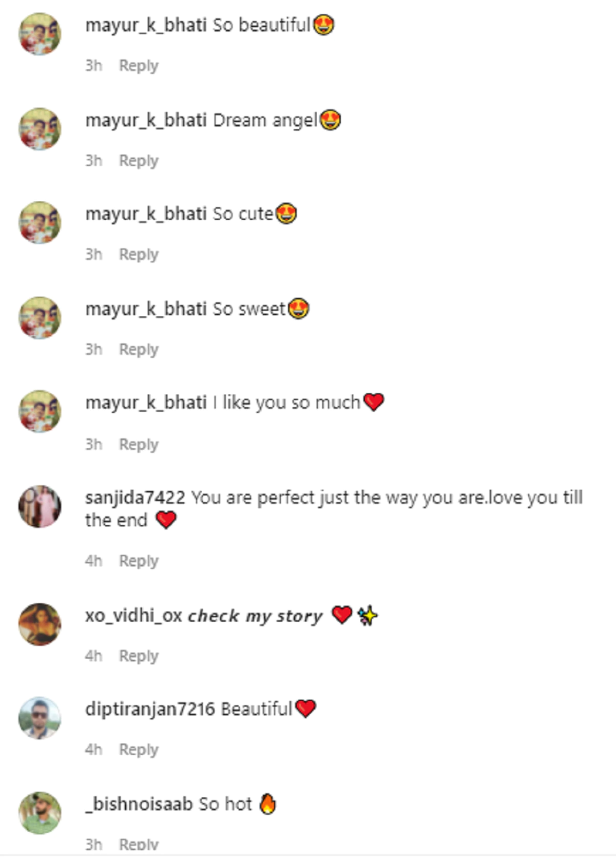Open profile picture beside 'So beautiful' comment

40,34
